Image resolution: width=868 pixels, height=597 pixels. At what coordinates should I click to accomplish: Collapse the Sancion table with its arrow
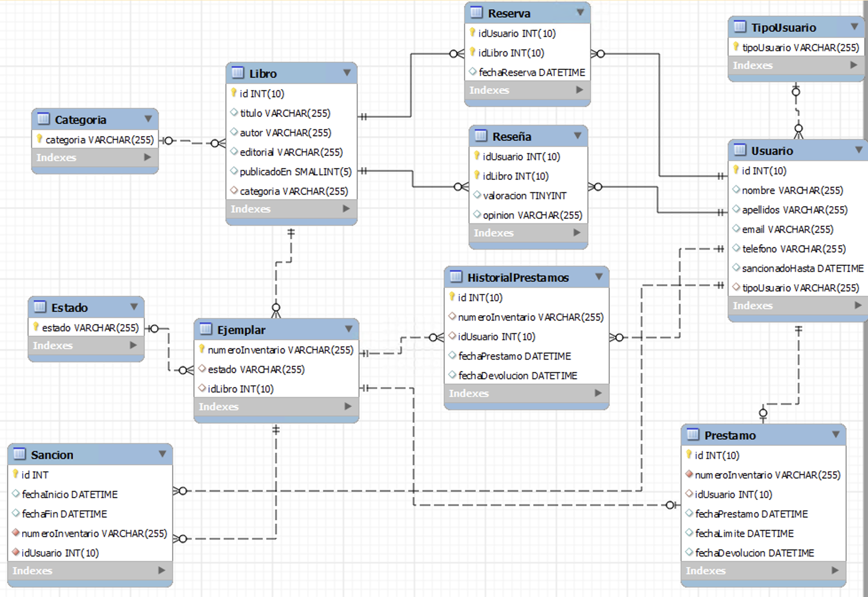[162, 454]
